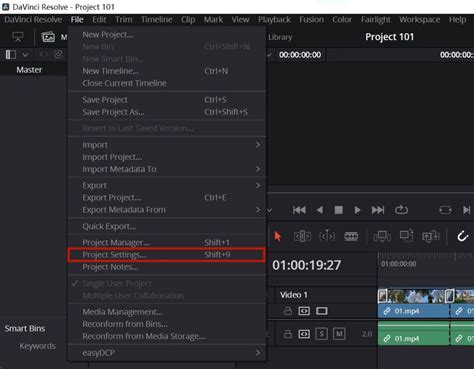Select the Blade Edit Mode tool
The image size is (474, 369).
(351, 236)
